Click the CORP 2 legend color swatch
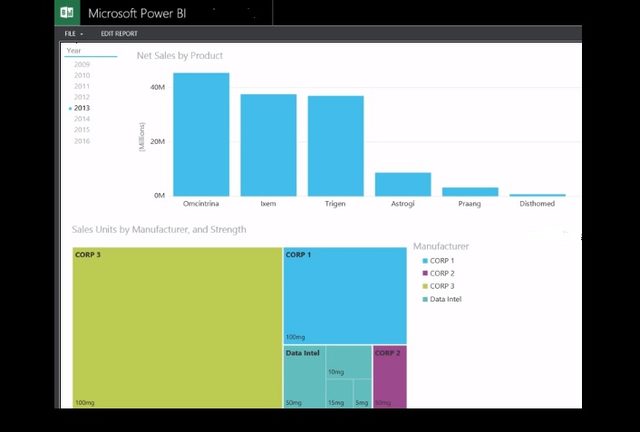The image size is (640, 432). (425, 273)
